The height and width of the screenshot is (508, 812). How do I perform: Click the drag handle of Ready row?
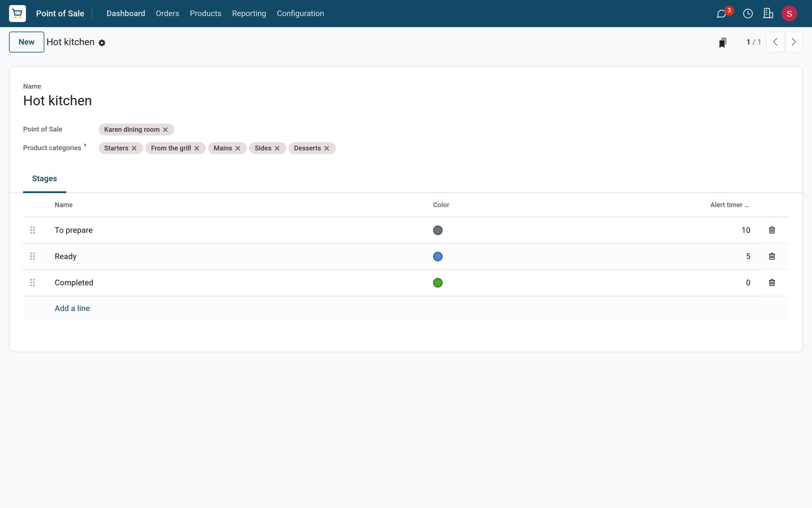(32, 257)
